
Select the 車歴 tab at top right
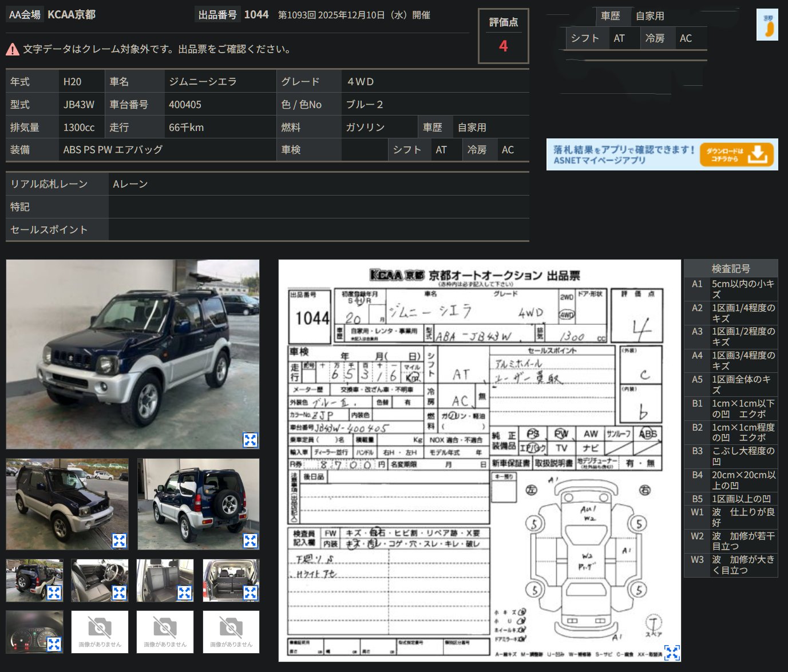pyautogui.click(x=611, y=16)
